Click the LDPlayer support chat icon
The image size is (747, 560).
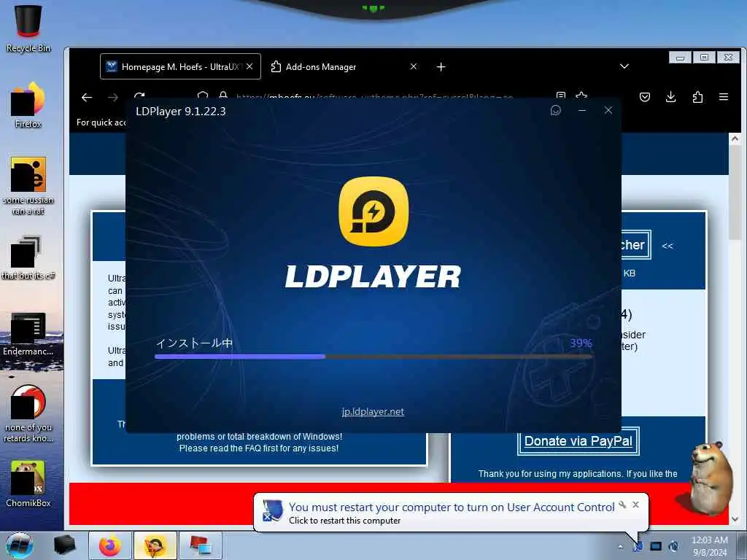pyautogui.click(x=555, y=111)
